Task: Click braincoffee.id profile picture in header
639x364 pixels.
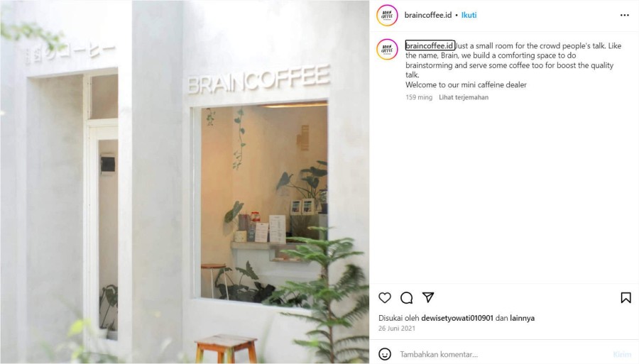Action: (387, 16)
